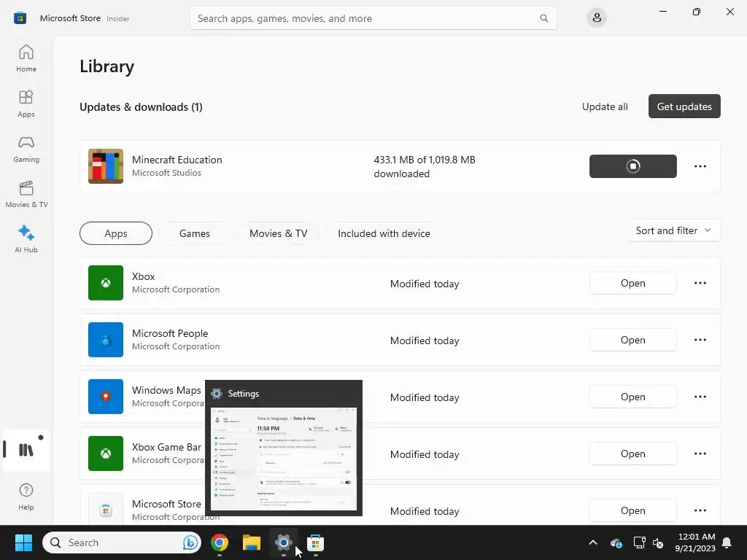
Task: Click the Xbox Game Bar app icon
Action: [106, 454]
